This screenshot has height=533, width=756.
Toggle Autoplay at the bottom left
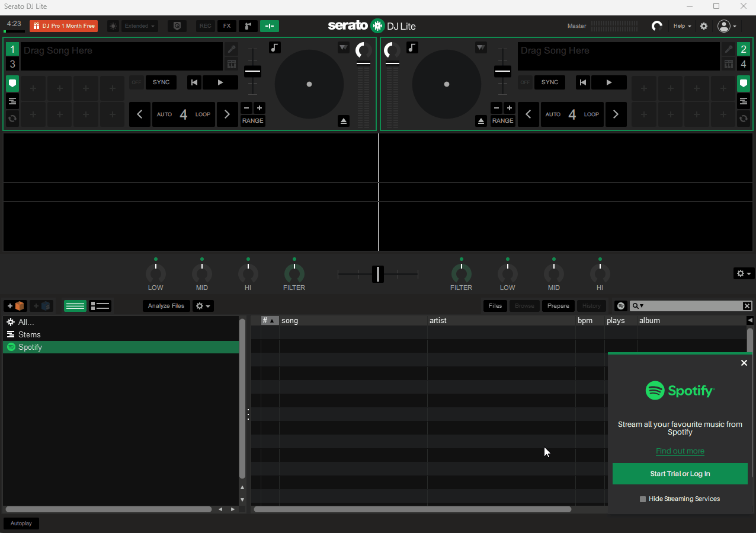coord(21,524)
